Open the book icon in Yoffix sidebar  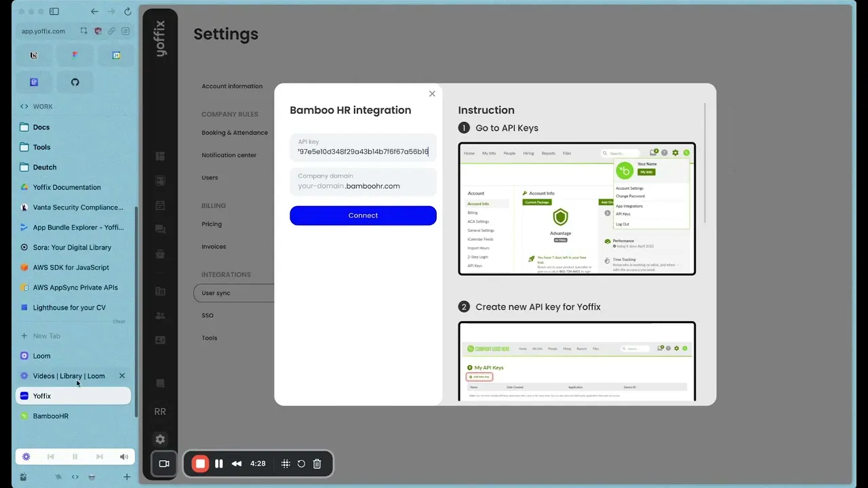[x=160, y=384]
